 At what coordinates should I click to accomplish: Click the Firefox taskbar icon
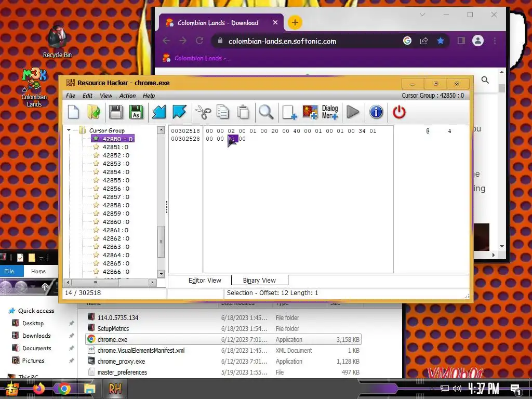[x=38, y=389]
